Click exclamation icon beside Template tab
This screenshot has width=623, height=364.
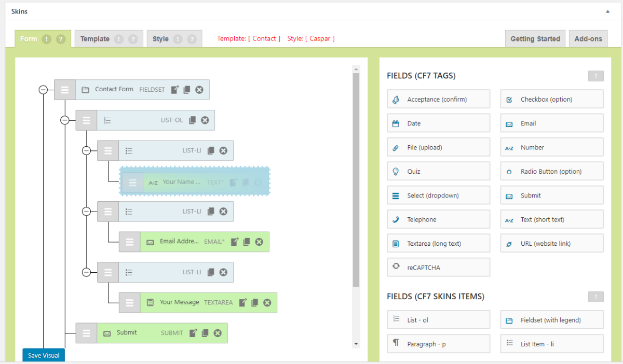click(x=119, y=39)
